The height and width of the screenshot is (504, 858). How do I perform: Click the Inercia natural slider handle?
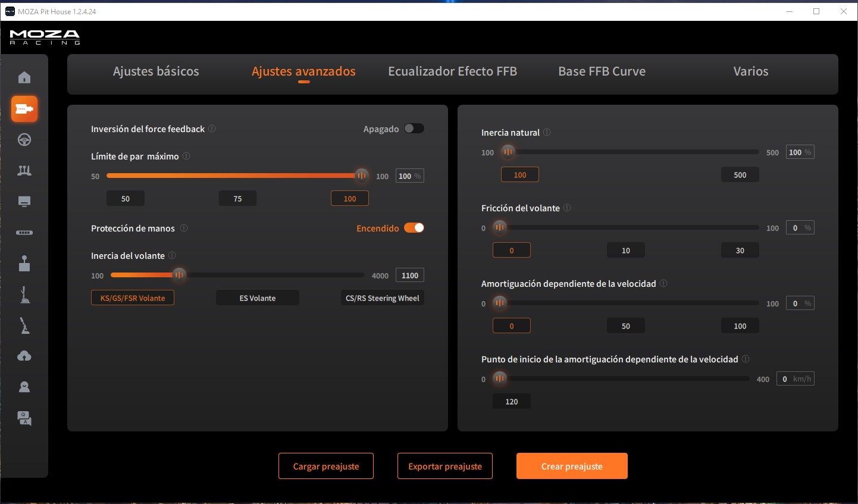click(x=508, y=152)
